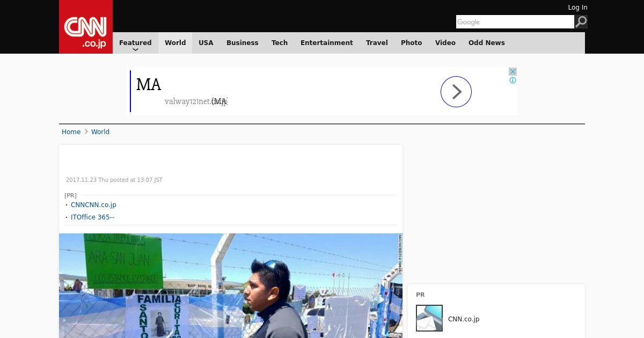Click the valway121net ad URL text
Screen dimensions: 644x338
[196, 101]
